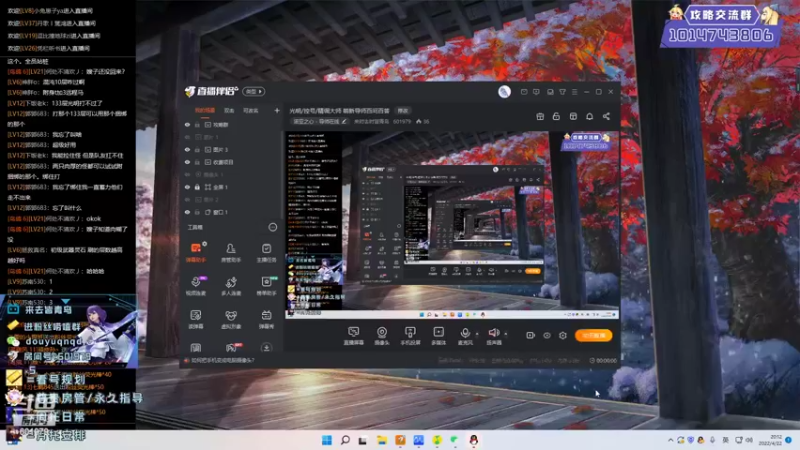This screenshot has height=450, width=800.
Task: Hide the 图片 3 source layer
Action: pos(187,149)
